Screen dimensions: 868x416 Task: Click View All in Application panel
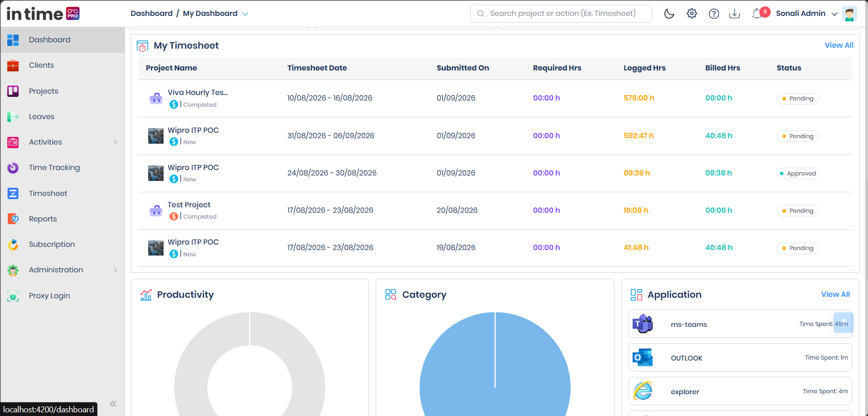point(835,294)
